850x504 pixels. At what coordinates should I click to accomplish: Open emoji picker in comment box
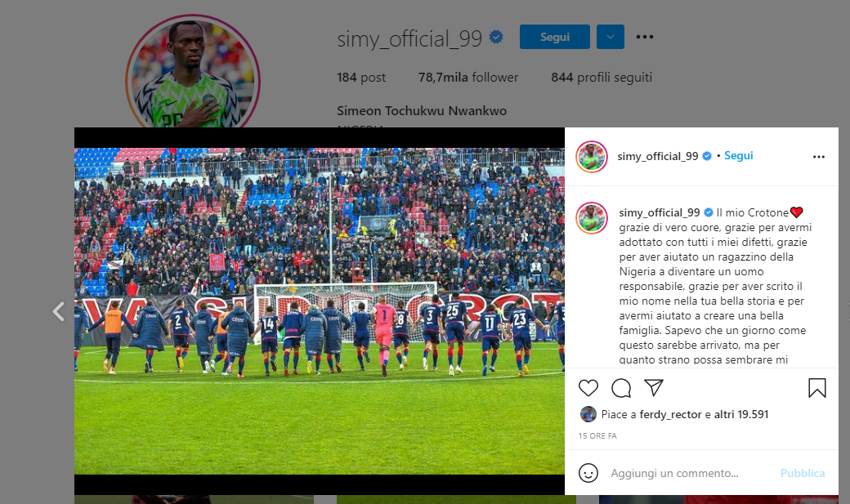point(588,473)
